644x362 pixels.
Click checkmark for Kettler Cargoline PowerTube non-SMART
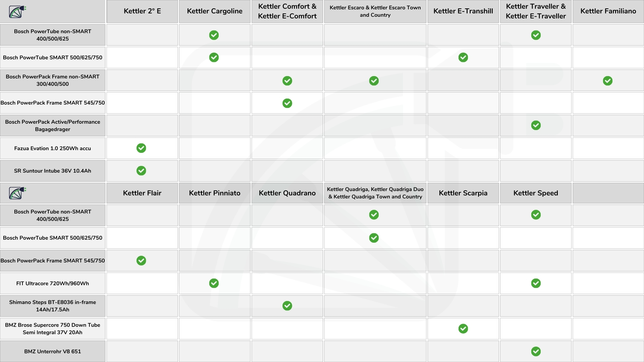(214, 35)
